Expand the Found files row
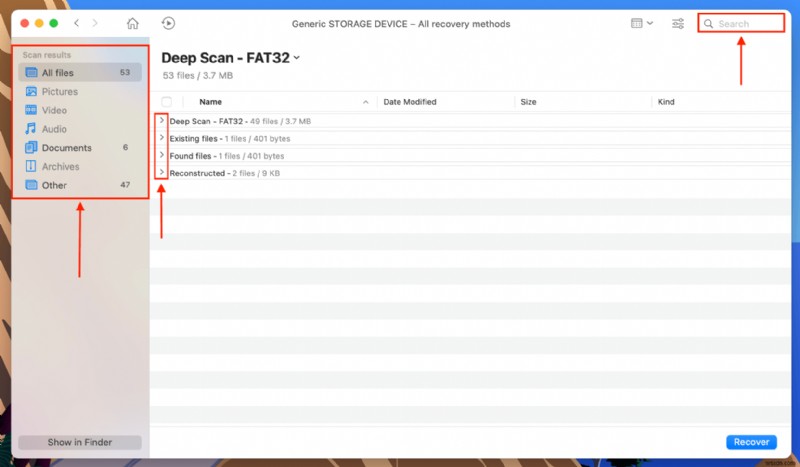800x467 pixels. [162, 155]
